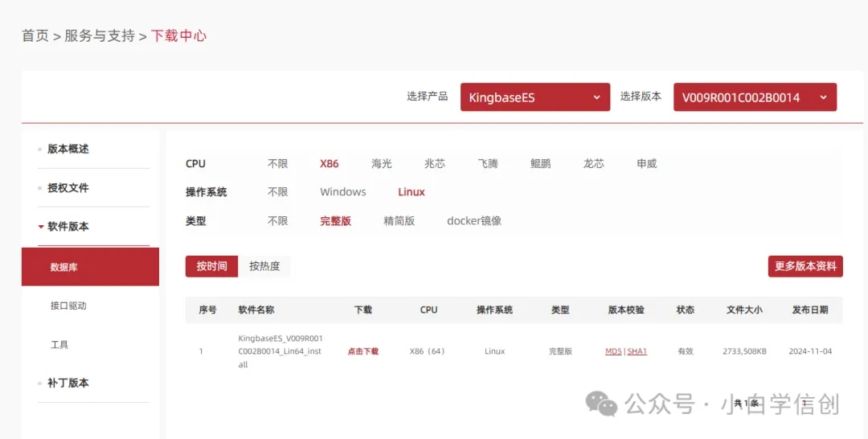The height and width of the screenshot is (439, 868).
Task: Select Windows operating system filter
Action: 342,192
